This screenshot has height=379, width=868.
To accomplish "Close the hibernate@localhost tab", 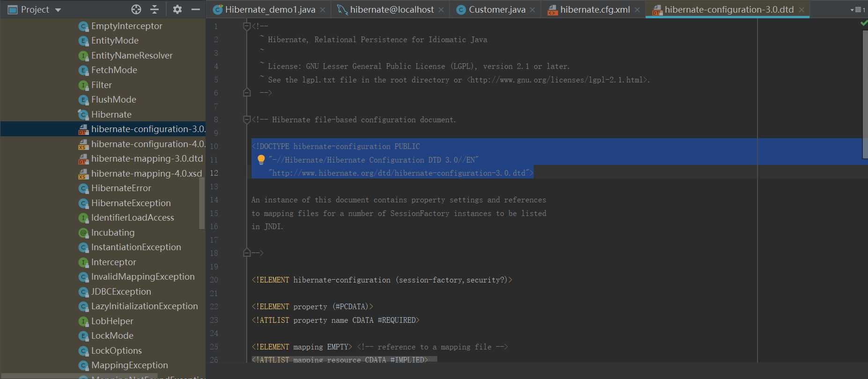I will click(441, 10).
